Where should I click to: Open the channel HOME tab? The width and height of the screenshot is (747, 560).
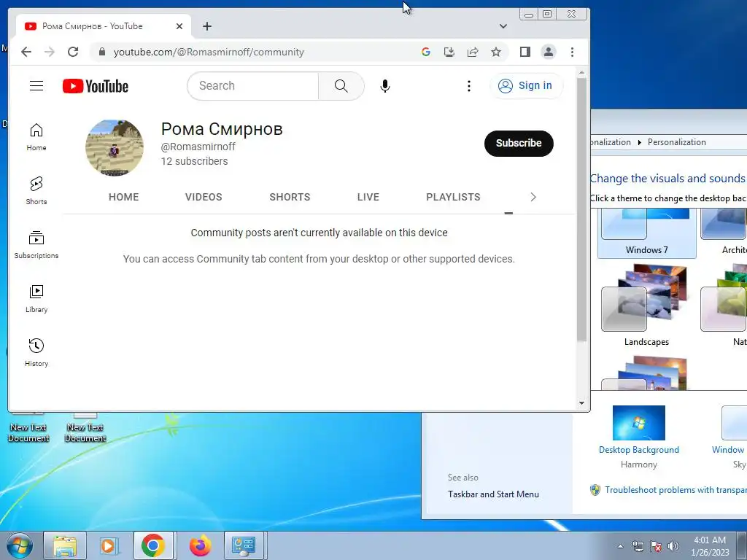(124, 197)
